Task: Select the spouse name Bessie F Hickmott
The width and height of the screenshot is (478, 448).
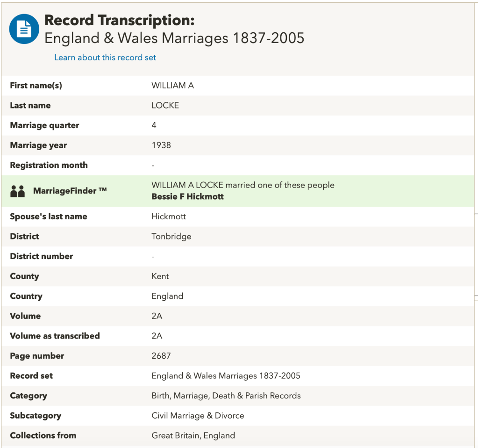Action: [x=187, y=197]
